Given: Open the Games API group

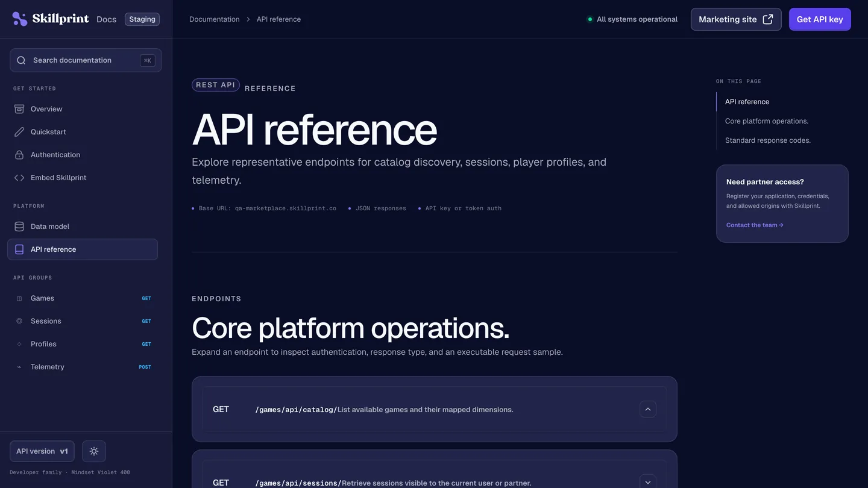Looking at the screenshot, I should coord(83,298).
